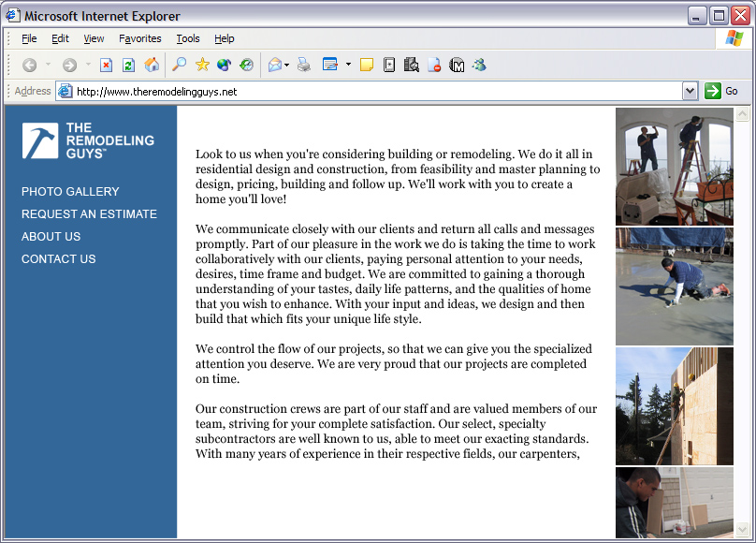Viewport: 756px width, 543px height.
Task: Refresh the page with the Refresh icon
Action: 128,66
